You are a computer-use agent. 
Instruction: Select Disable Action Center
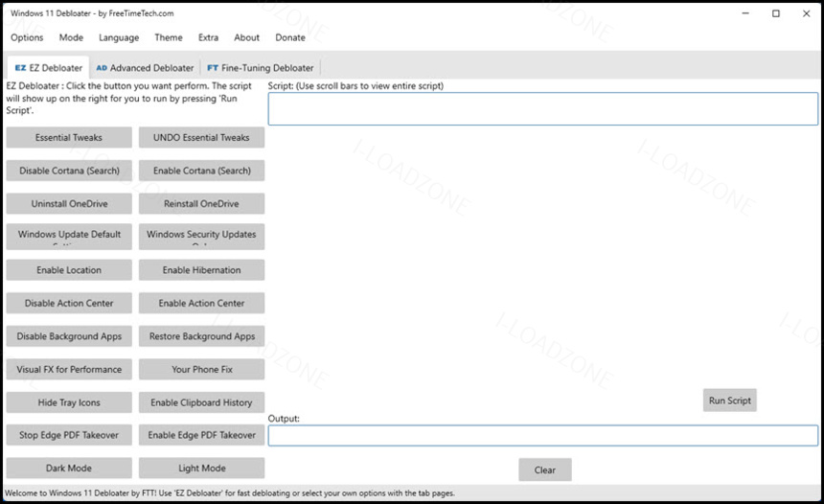coord(69,303)
